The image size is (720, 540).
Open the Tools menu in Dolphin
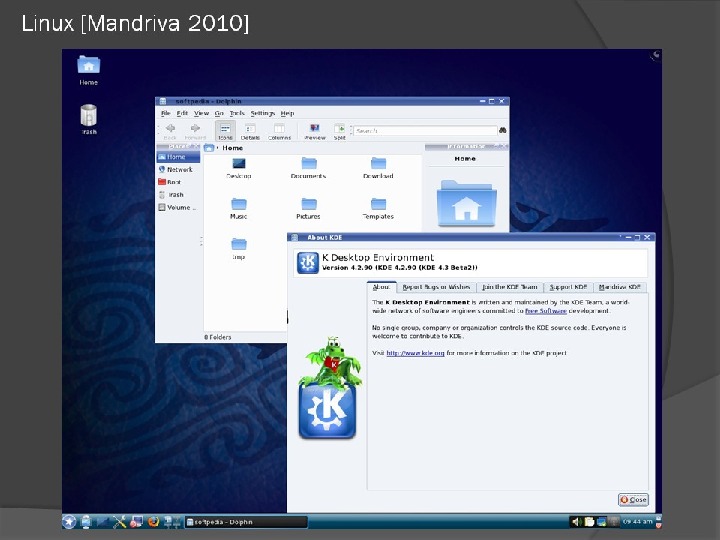pos(237,113)
